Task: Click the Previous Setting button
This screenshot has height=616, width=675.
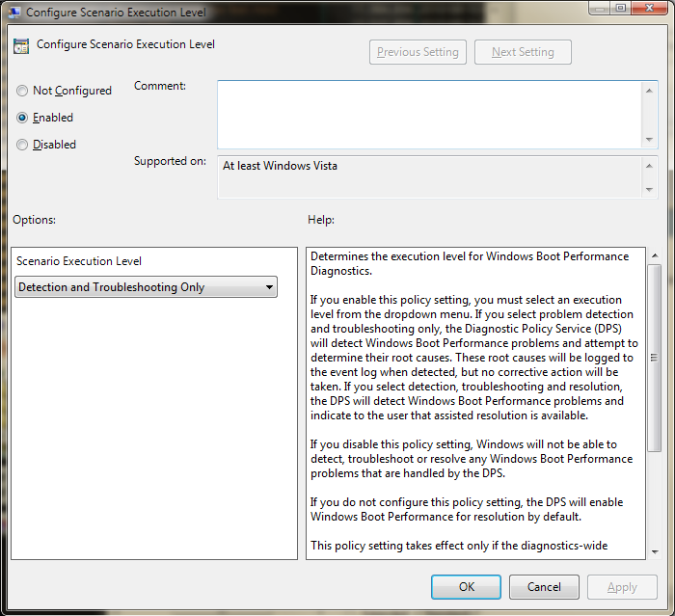Action: point(418,52)
